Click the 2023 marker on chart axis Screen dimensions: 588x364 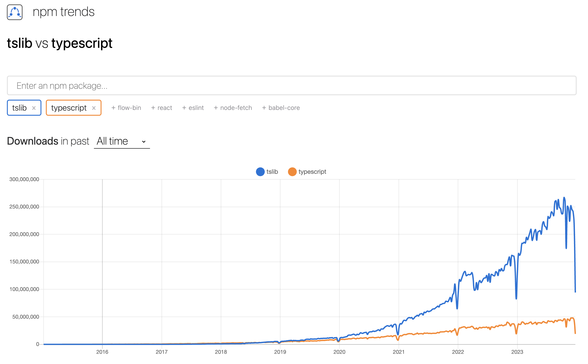(x=517, y=352)
